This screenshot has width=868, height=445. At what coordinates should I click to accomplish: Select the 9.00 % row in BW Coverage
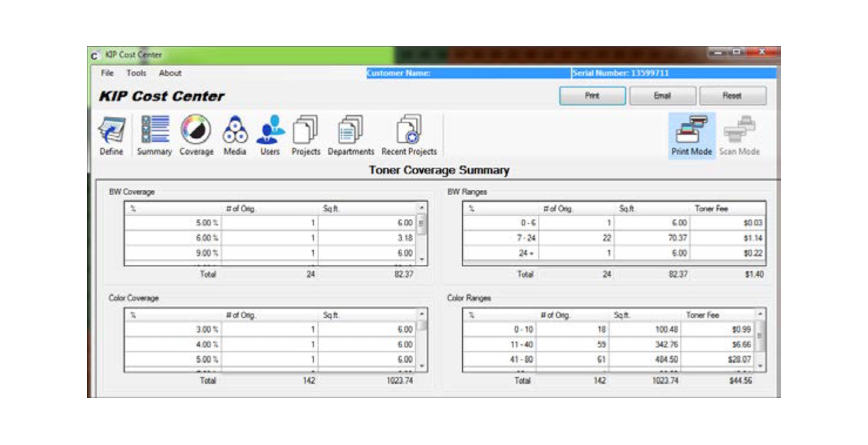tap(271, 253)
